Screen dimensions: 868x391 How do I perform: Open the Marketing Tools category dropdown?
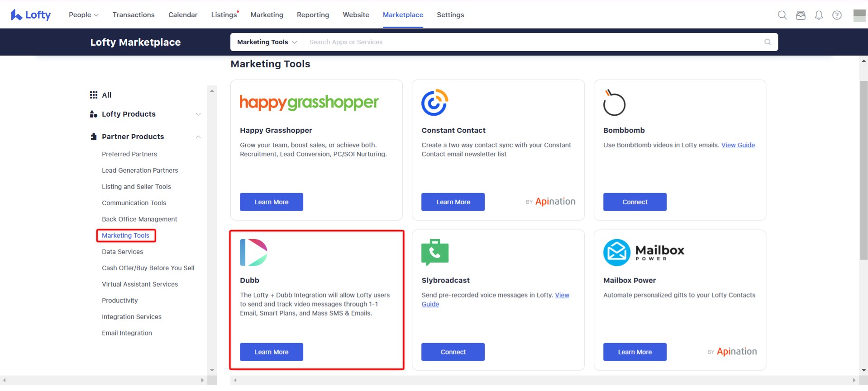tap(267, 42)
